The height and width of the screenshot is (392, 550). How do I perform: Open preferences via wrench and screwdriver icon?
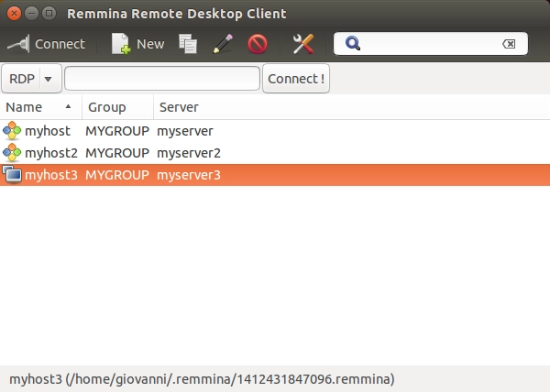coord(303,44)
